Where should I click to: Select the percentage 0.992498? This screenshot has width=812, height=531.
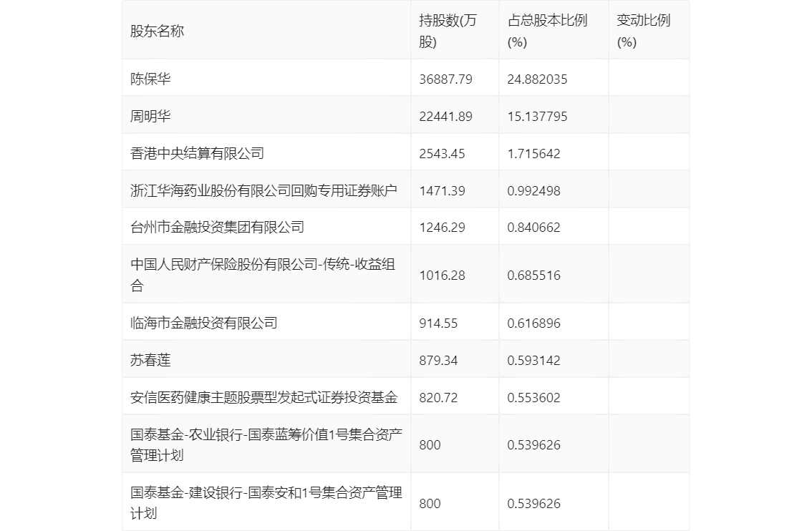[x=534, y=191]
